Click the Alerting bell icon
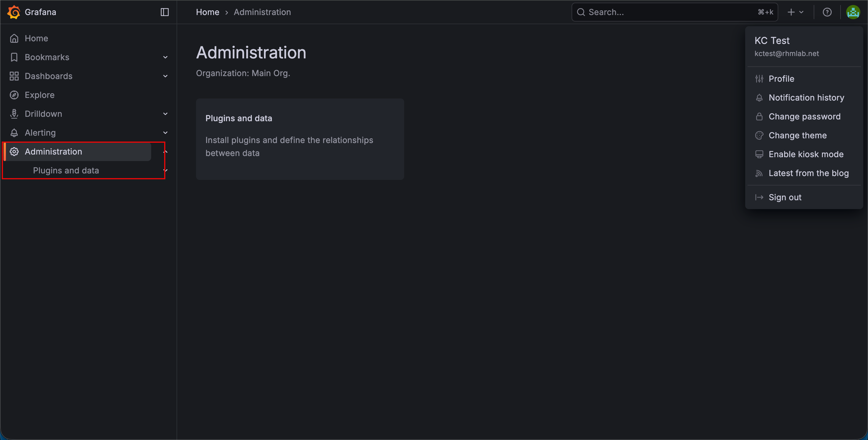The image size is (868, 440). [14, 132]
